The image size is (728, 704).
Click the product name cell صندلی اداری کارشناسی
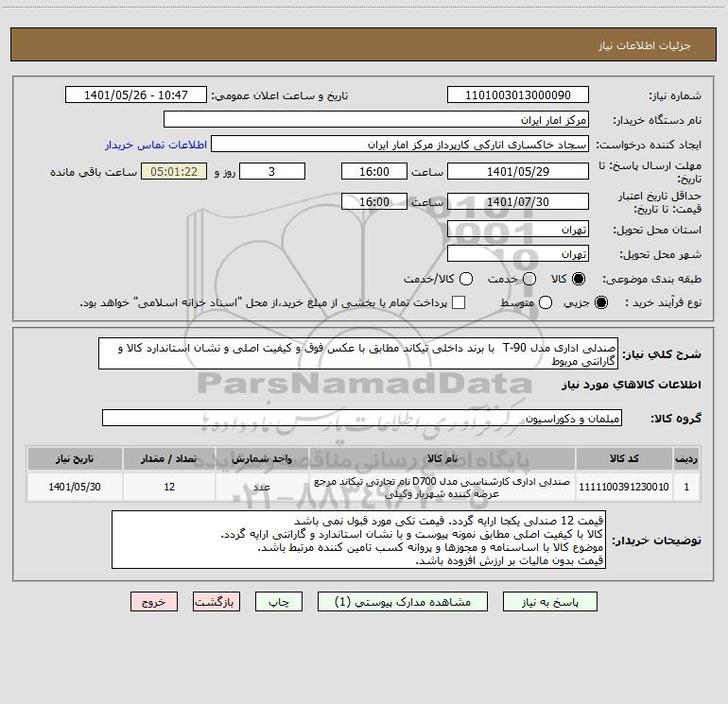point(442,487)
